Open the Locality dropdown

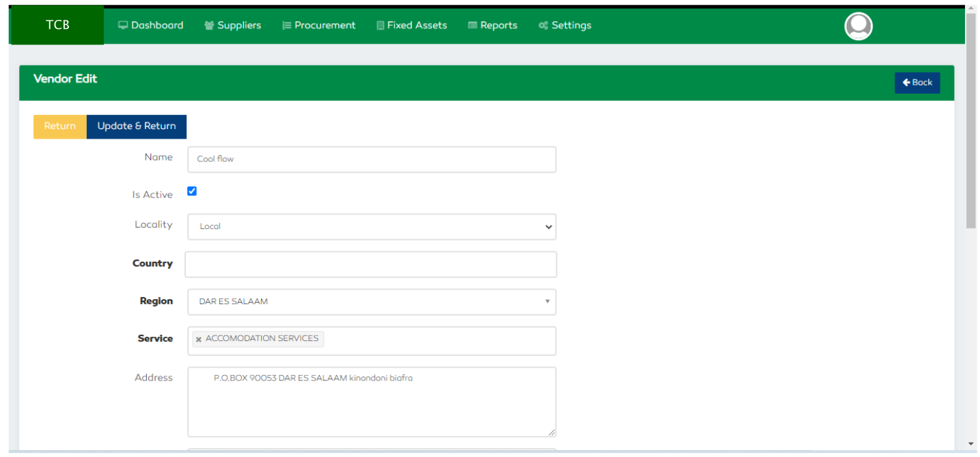[372, 227]
